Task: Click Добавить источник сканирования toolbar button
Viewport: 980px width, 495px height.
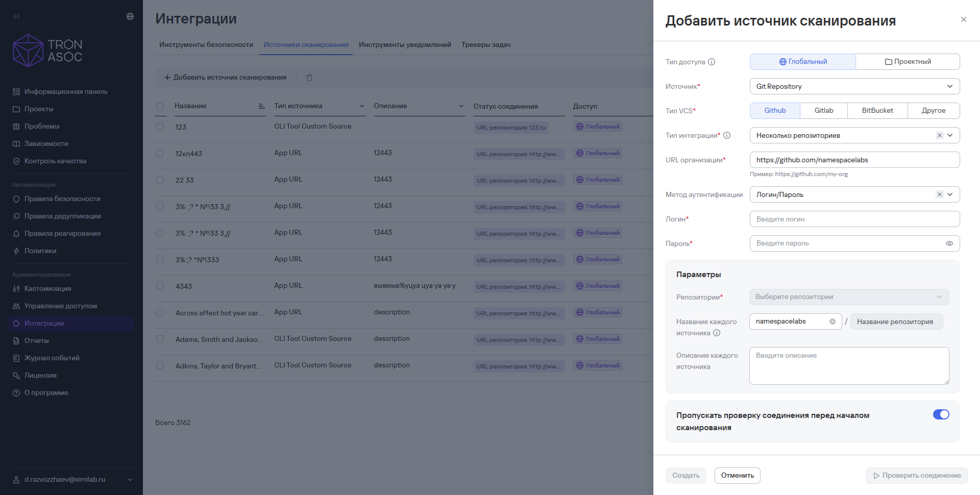Action: coord(225,78)
